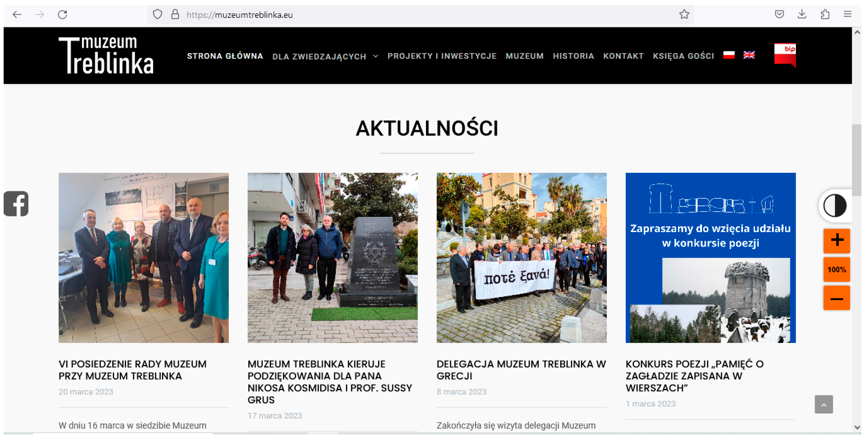The image size is (868, 438).
Task: Reload the page in browser
Action: (x=63, y=15)
